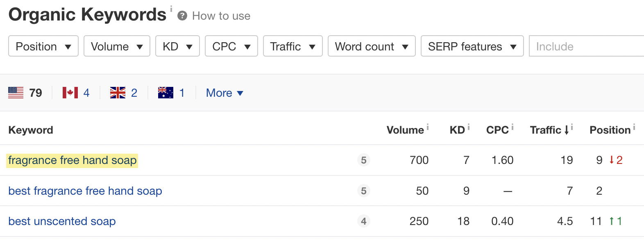644x241 pixels.
Task: Open the Word count filter
Action: click(371, 46)
